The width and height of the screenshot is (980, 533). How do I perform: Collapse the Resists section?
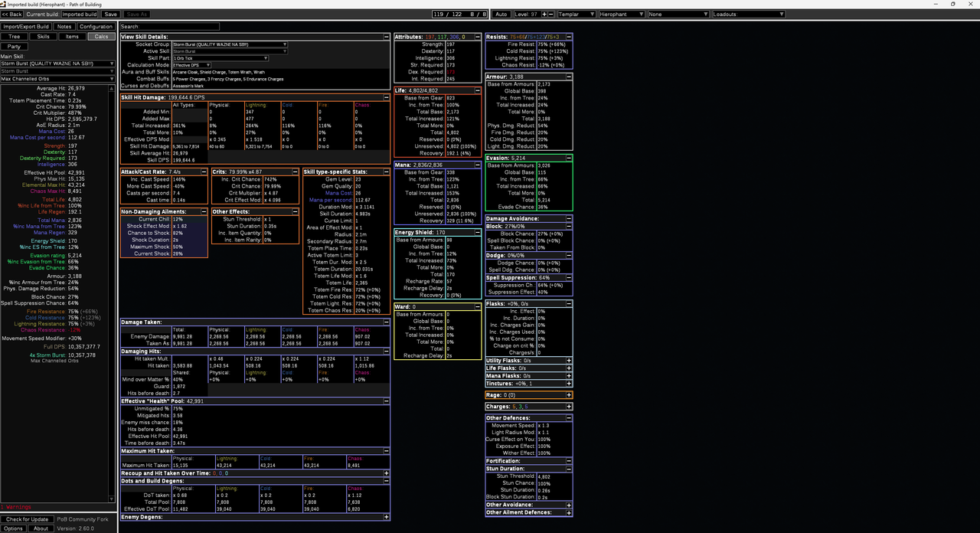coord(569,37)
